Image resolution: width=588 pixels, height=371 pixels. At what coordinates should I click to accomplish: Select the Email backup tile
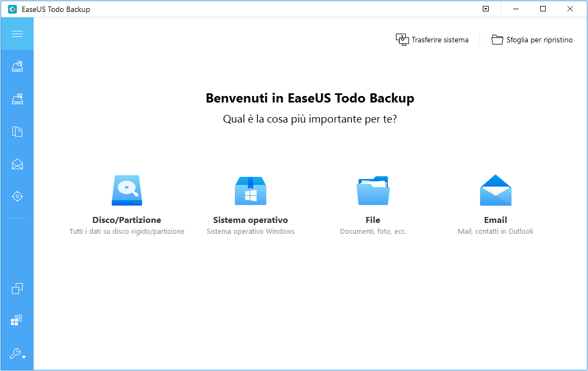pyautogui.click(x=495, y=190)
